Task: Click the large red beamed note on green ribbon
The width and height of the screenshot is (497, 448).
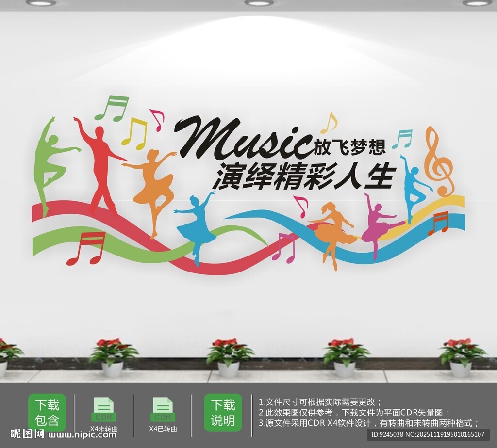Action: tap(86, 248)
